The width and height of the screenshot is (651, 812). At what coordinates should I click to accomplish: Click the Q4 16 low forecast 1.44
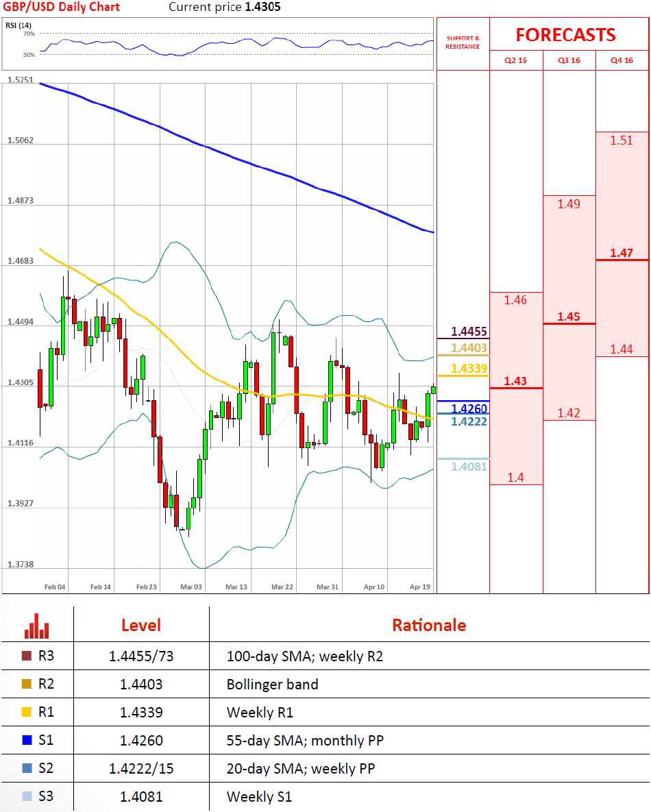622,349
